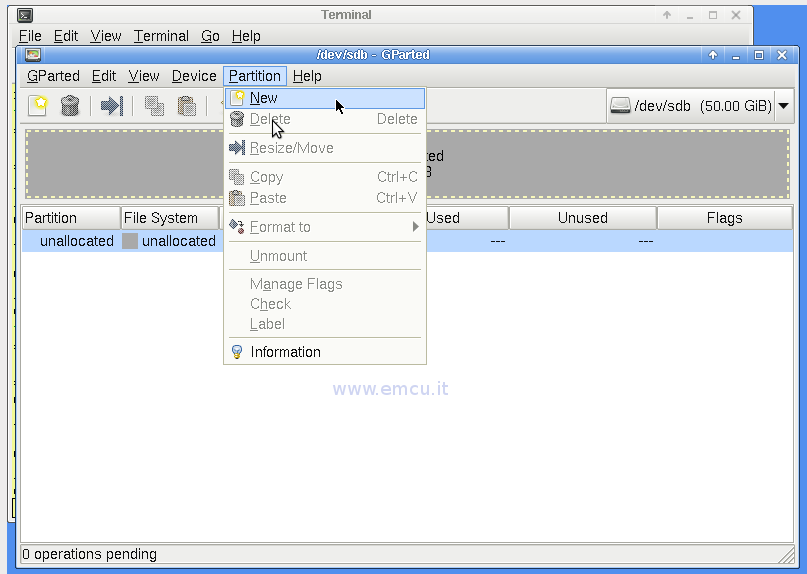This screenshot has width=807, height=574.
Task: Click the Partition column header
Action: (x=71, y=218)
